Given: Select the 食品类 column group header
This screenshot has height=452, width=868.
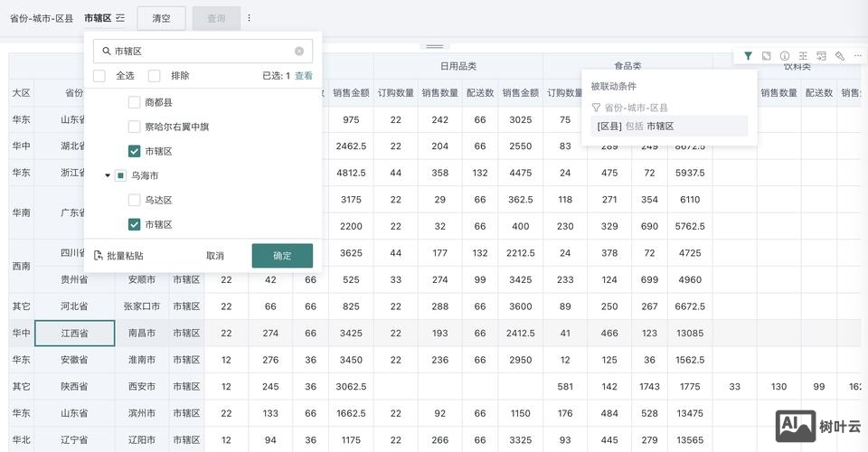Looking at the screenshot, I should pos(627,66).
